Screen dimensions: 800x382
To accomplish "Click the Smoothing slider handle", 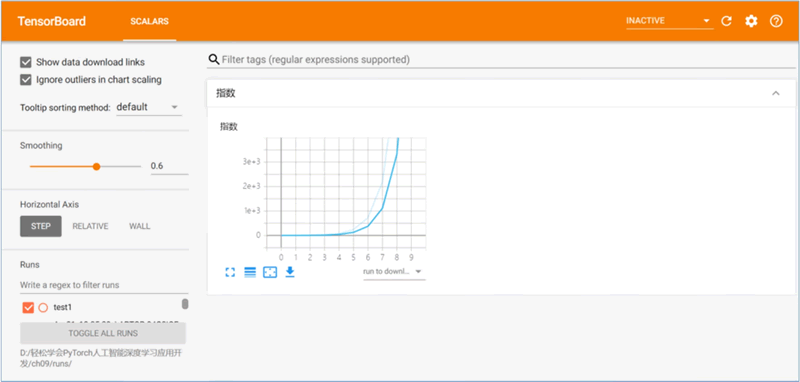I will (x=96, y=166).
